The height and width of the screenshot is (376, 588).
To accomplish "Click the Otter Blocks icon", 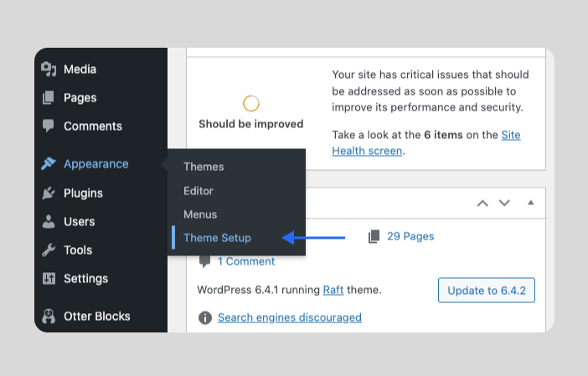I will (49, 317).
